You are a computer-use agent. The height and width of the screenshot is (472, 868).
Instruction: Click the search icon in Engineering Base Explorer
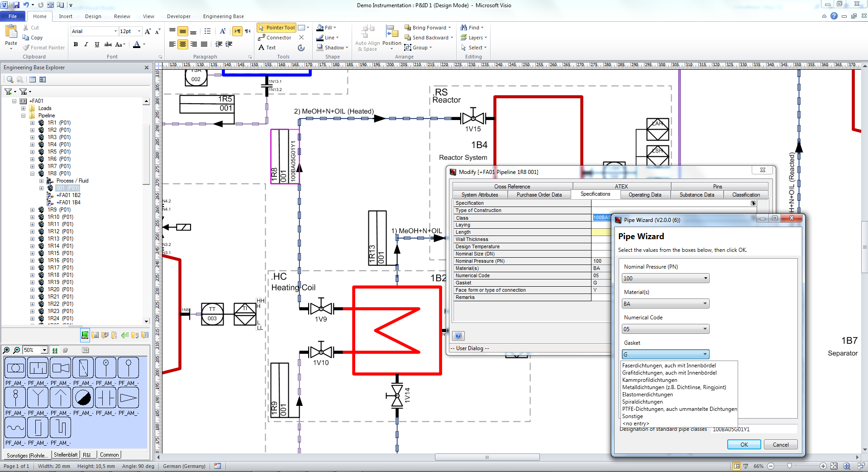10,80
